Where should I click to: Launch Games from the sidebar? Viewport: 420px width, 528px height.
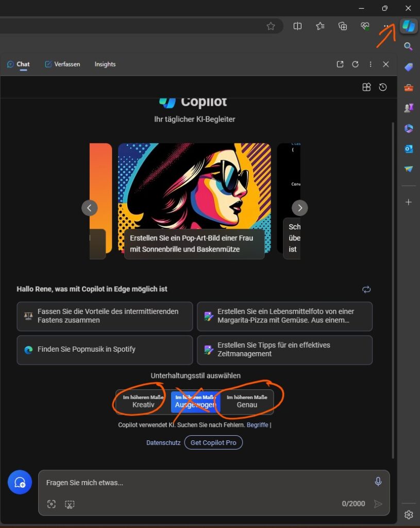point(409,107)
